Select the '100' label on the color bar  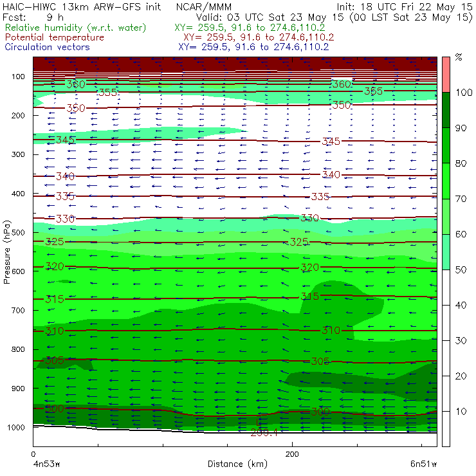(464, 92)
